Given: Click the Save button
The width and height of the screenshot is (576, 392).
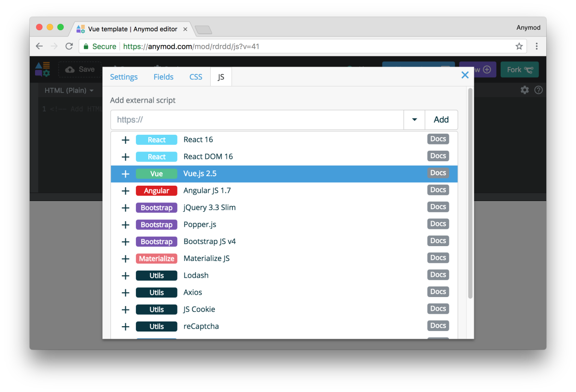Looking at the screenshot, I should point(80,70).
